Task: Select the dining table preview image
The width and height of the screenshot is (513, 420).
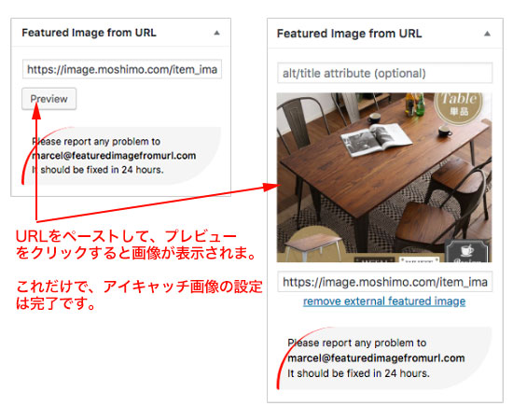Action: coord(384,177)
